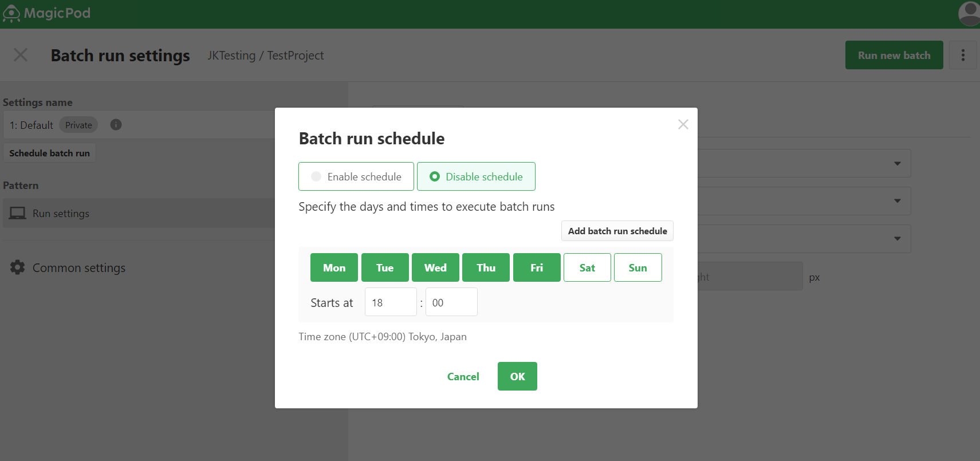This screenshot has width=980, height=461.
Task: Cancel the batch run schedule dialog
Action: (x=463, y=376)
